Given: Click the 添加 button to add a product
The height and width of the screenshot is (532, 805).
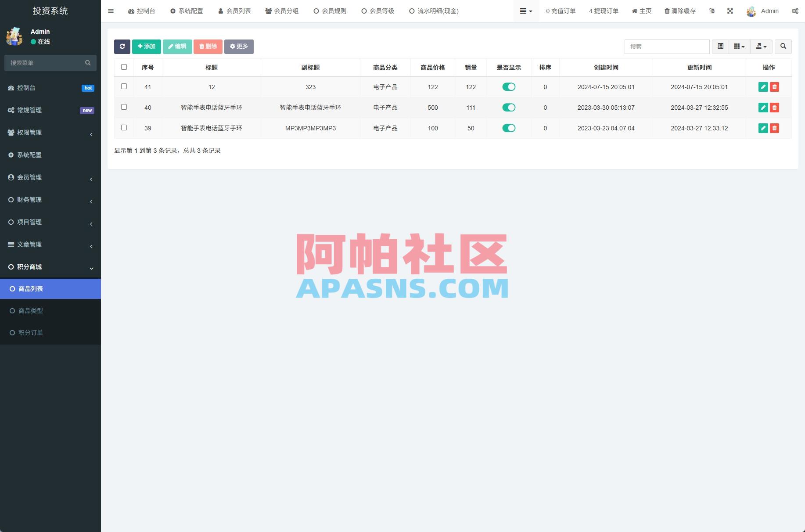Looking at the screenshot, I should [x=146, y=46].
